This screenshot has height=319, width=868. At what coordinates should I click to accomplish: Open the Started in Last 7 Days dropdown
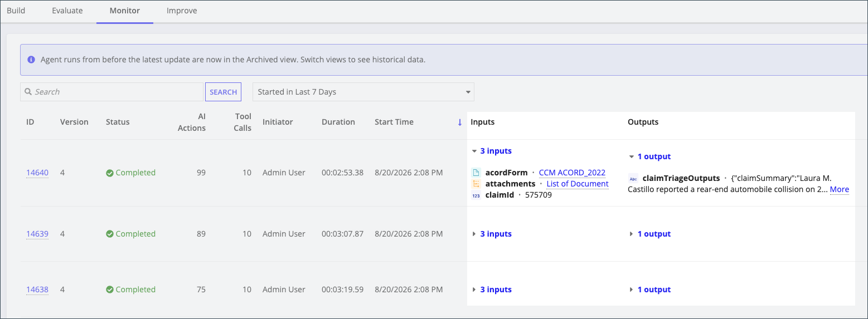click(363, 92)
